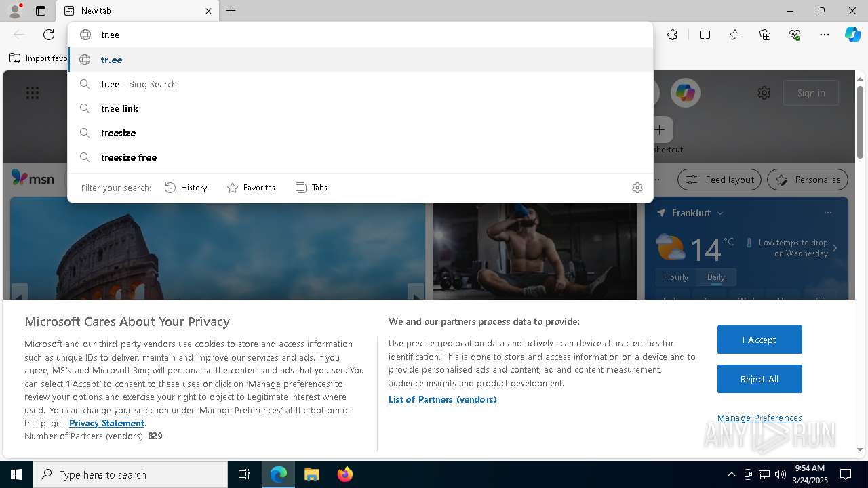Open the Extensions puzzle icon

tap(672, 35)
